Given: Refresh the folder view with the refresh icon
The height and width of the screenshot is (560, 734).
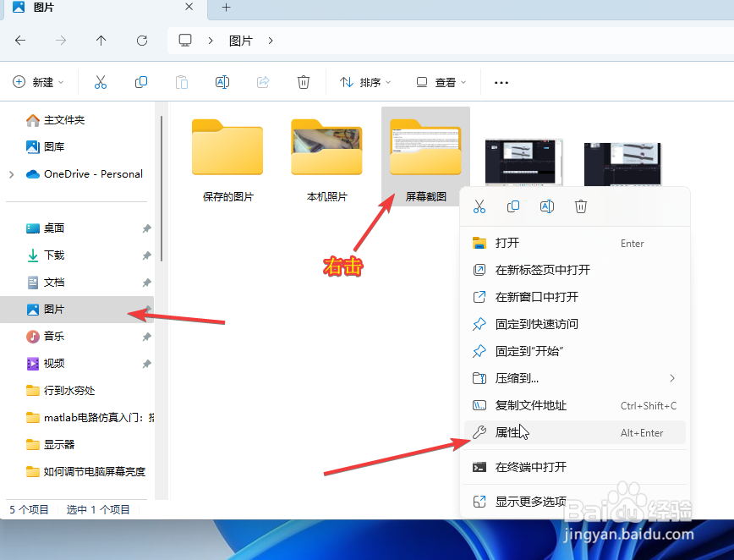Looking at the screenshot, I should pos(141,40).
